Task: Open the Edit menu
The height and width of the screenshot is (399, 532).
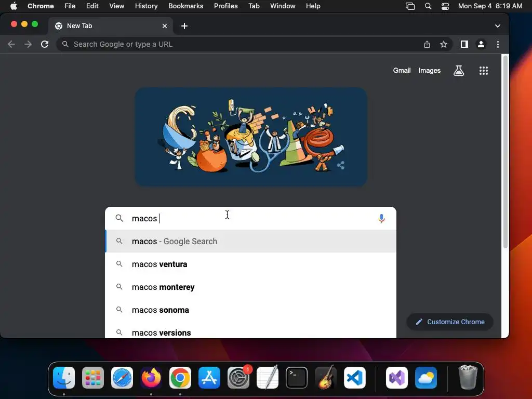Action: (92, 6)
